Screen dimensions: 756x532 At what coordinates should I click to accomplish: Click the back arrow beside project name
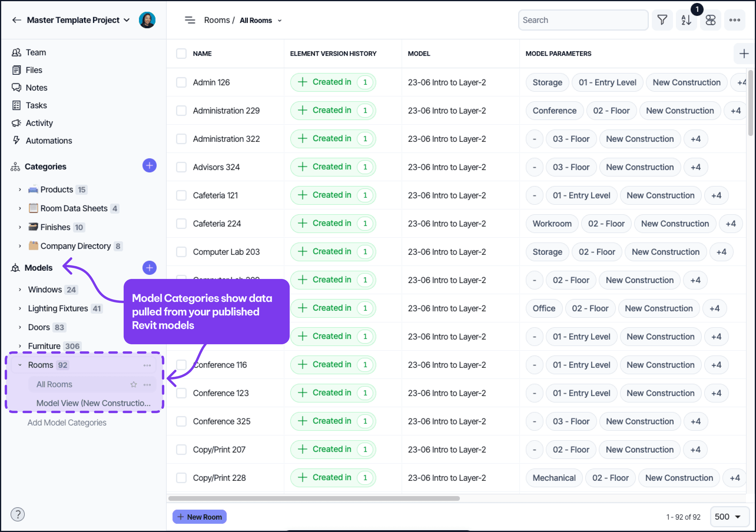coord(16,20)
